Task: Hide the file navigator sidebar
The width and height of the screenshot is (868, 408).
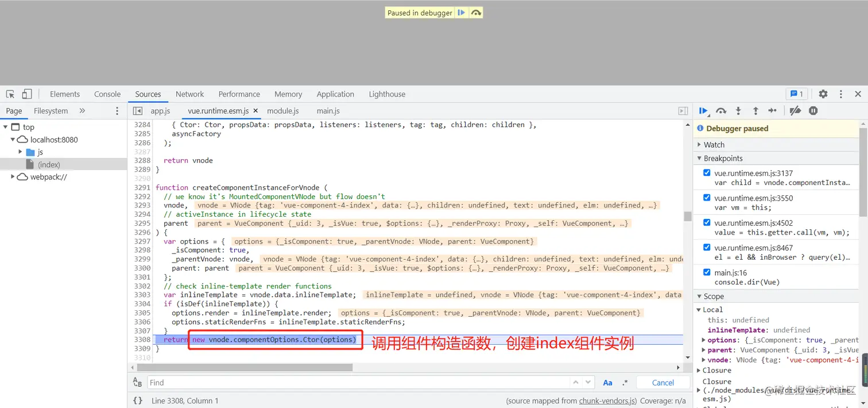Action: click(x=138, y=111)
